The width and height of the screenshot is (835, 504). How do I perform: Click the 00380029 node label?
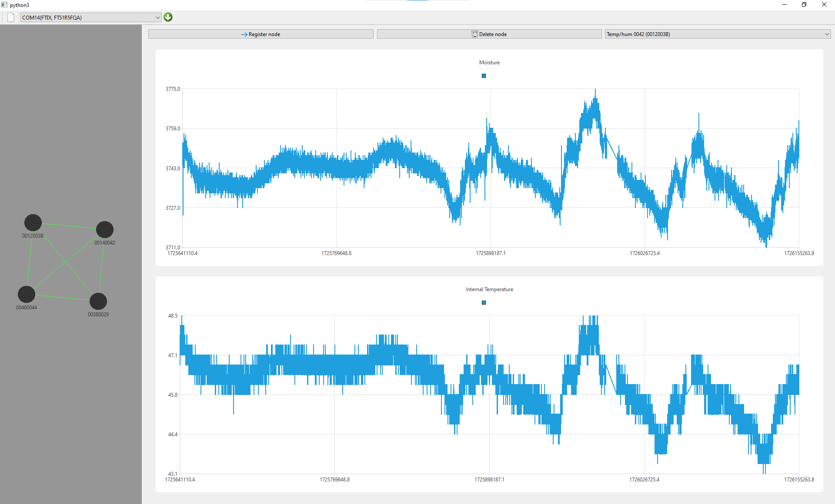tap(98, 315)
